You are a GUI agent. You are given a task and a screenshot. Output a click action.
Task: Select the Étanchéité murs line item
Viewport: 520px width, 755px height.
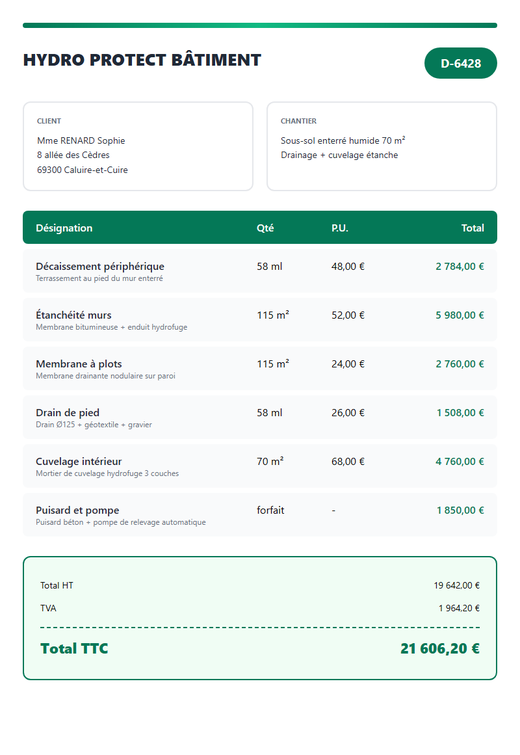pyautogui.click(x=260, y=320)
